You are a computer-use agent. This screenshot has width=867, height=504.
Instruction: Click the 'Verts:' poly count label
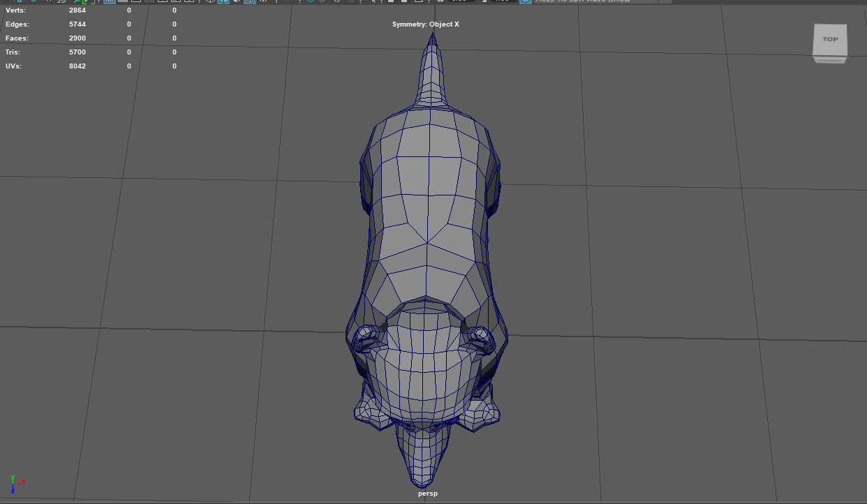pyautogui.click(x=16, y=10)
